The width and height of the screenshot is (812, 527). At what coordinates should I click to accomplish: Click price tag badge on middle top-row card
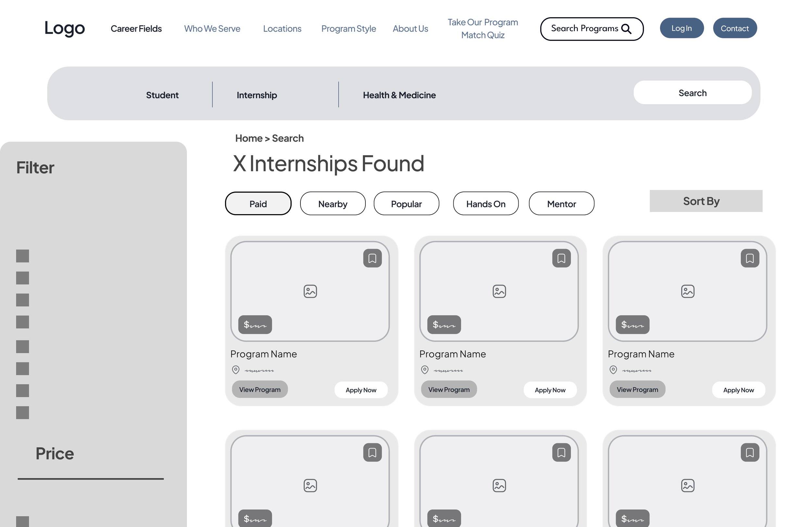tap(444, 325)
